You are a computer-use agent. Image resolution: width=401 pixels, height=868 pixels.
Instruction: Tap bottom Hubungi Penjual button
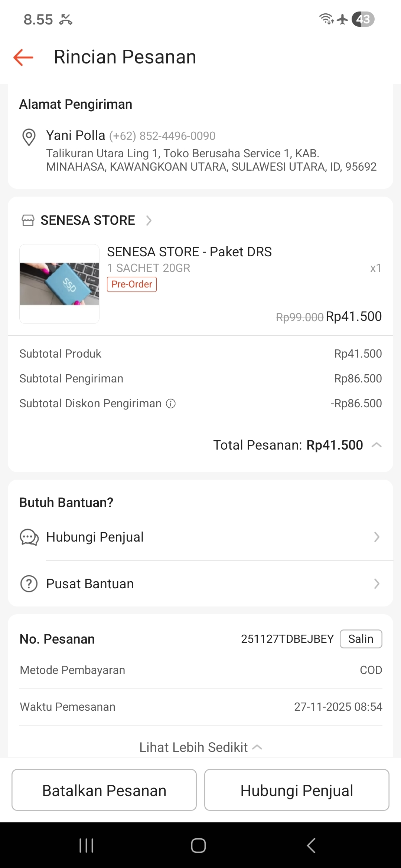point(296,790)
